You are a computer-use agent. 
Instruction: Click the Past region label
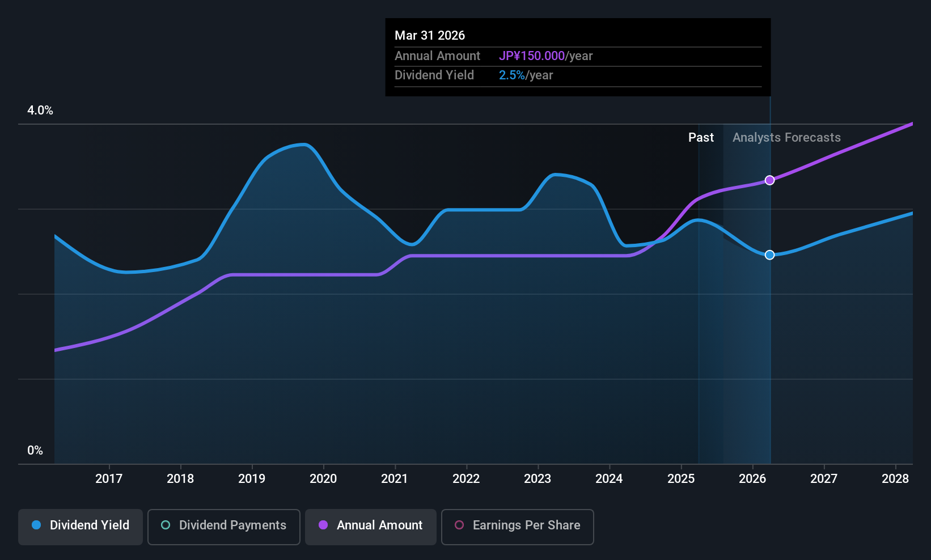pos(701,137)
